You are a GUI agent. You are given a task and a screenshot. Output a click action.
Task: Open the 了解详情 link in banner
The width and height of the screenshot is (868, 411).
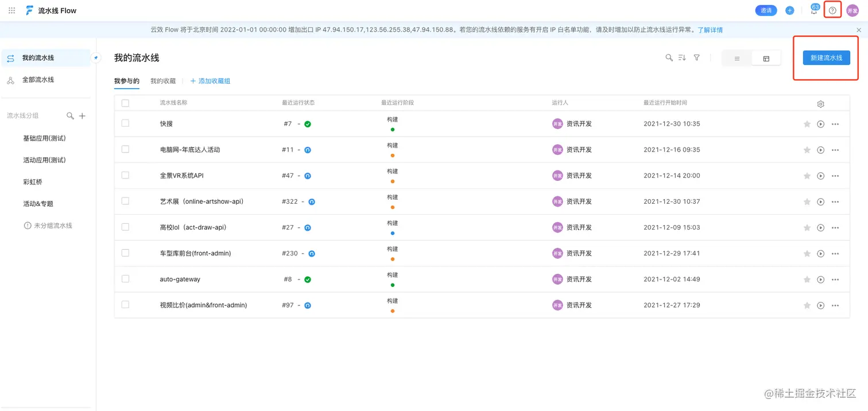[x=710, y=30]
